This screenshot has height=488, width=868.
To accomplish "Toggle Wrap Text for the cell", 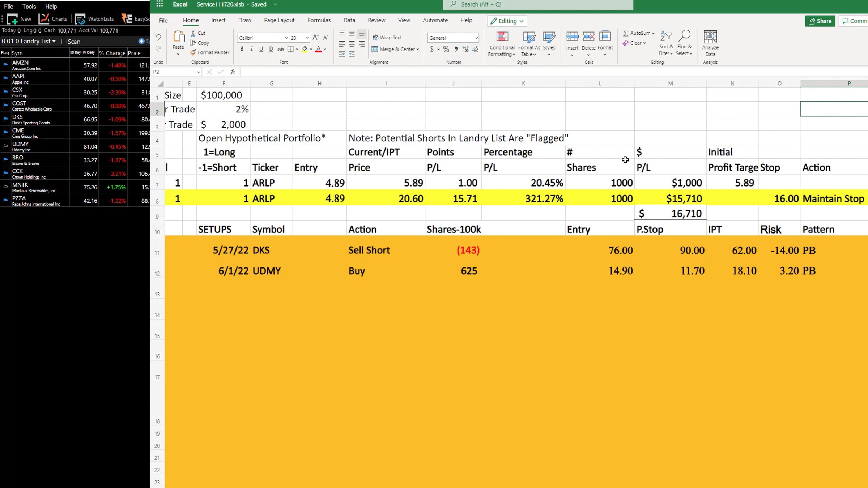I will (387, 38).
